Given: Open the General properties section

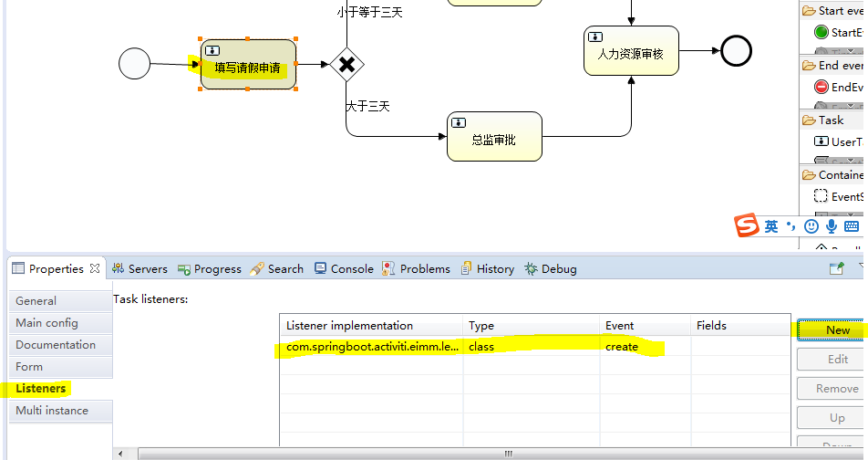Looking at the screenshot, I should pos(60,301).
